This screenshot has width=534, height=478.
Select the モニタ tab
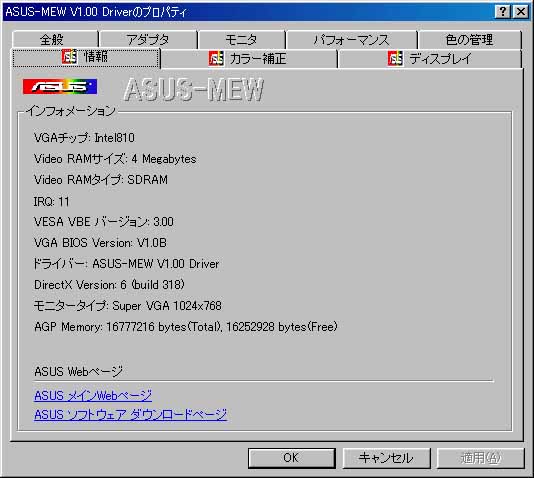pyautogui.click(x=241, y=39)
